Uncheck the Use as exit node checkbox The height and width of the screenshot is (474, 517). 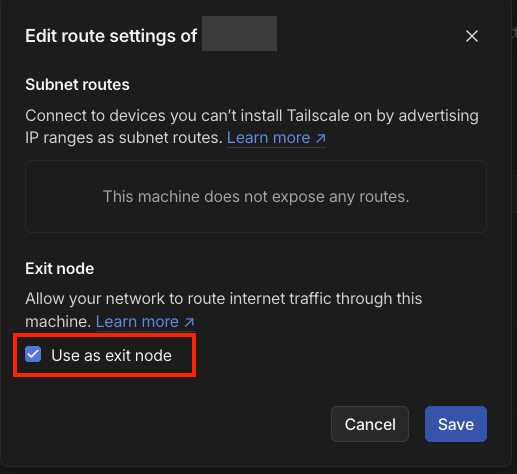tap(33, 354)
